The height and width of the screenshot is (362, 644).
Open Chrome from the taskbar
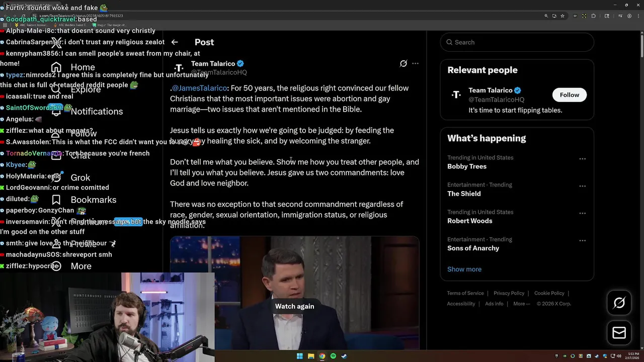pos(322,356)
